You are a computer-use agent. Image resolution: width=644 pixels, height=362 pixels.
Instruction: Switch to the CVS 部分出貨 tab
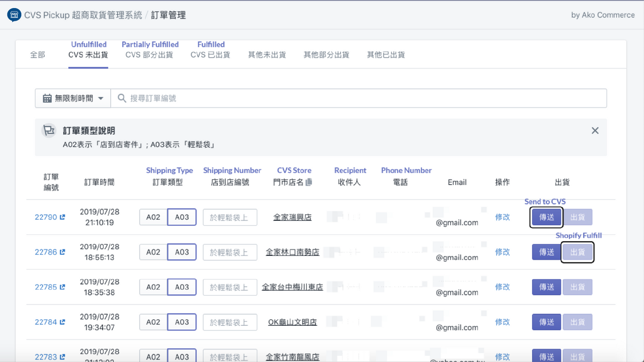pyautogui.click(x=149, y=55)
